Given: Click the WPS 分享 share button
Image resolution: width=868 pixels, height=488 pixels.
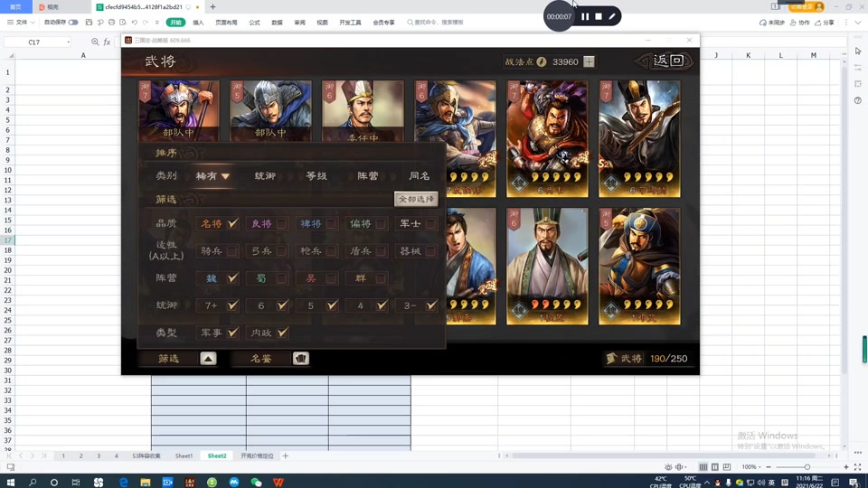Looking at the screenshot, I should pyautogui.click(x=825, y=23).
